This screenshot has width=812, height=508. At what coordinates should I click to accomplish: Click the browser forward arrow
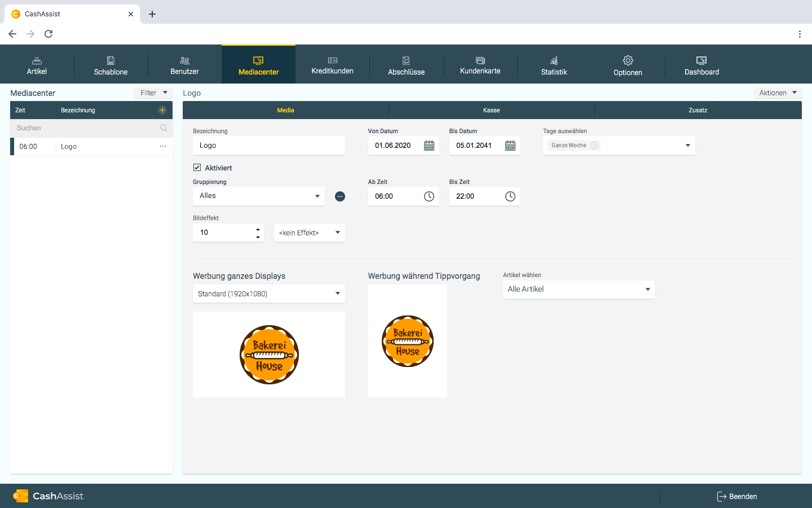click(30, 34)
